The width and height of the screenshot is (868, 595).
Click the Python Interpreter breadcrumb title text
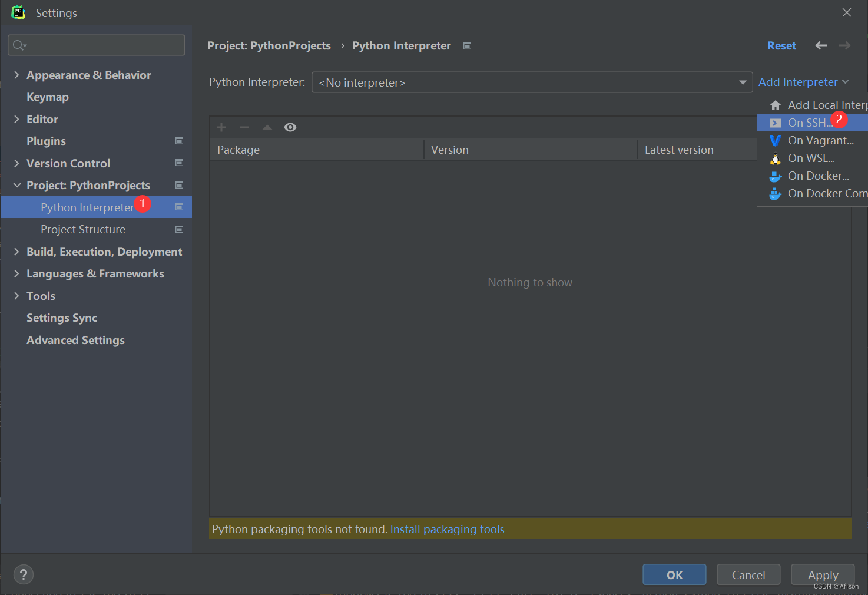(402, 45)
